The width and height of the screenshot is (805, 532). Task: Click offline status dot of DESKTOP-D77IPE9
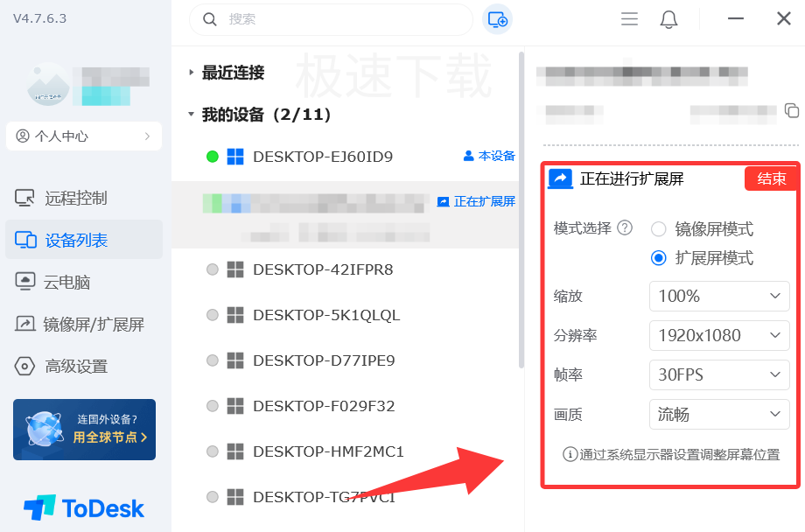tap(212, 360)
